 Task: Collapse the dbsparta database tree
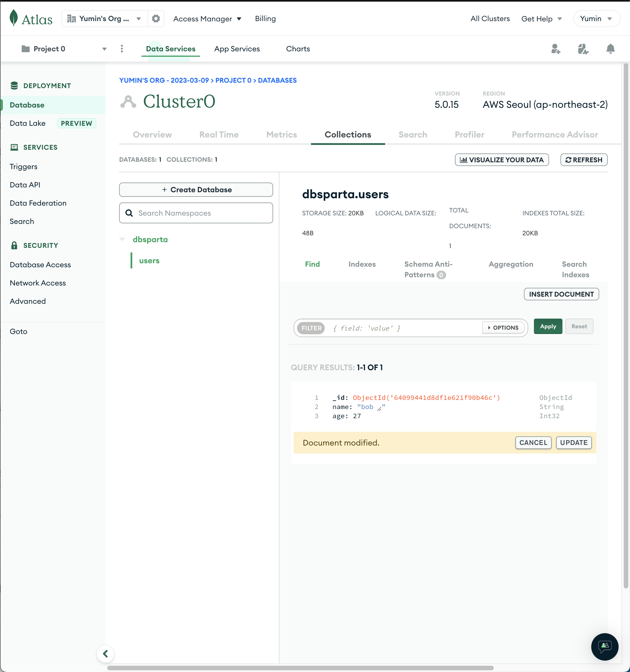point(122,239)
